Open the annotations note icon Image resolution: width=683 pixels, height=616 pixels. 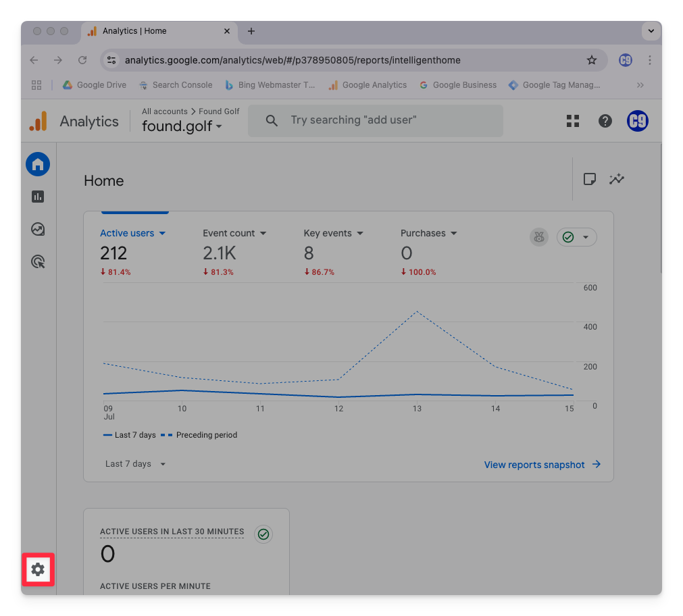(x=589, y=179)
